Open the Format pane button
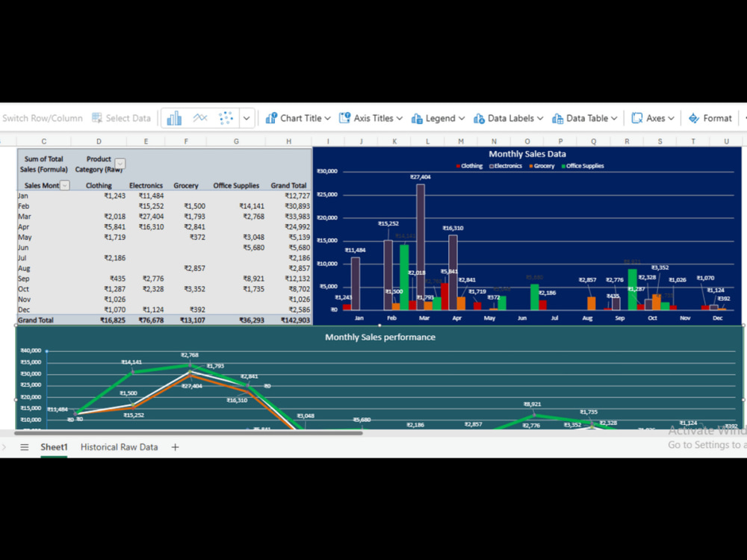747x560 pixels. [x=710, y=118]
